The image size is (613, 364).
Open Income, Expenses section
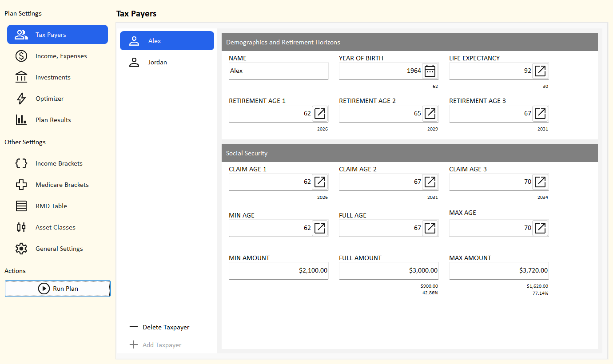click(57, 56)
